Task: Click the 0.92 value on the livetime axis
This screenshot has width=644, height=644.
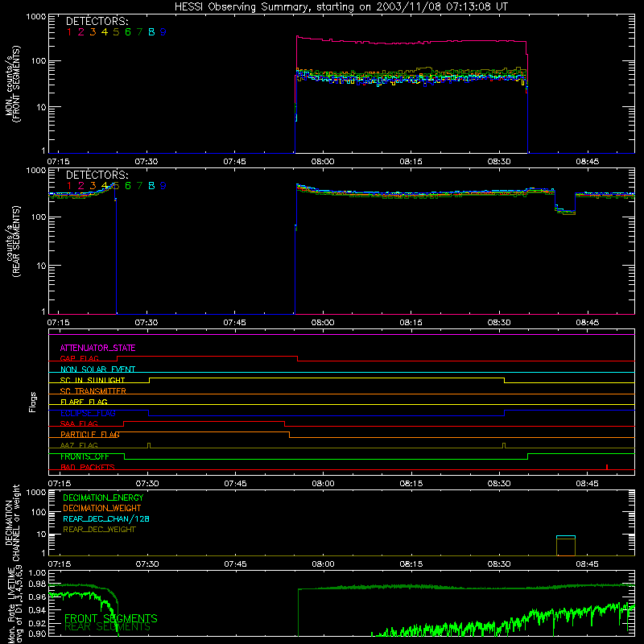Action: pos(37,623)
